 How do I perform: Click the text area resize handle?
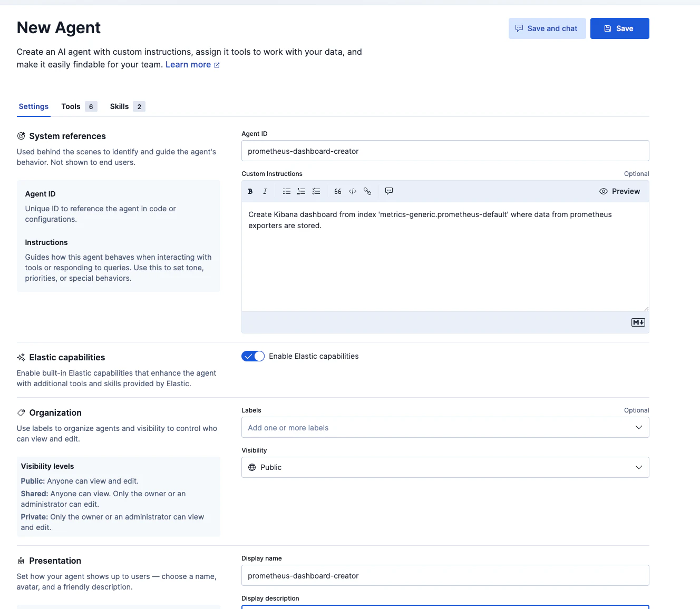(646, 308)
